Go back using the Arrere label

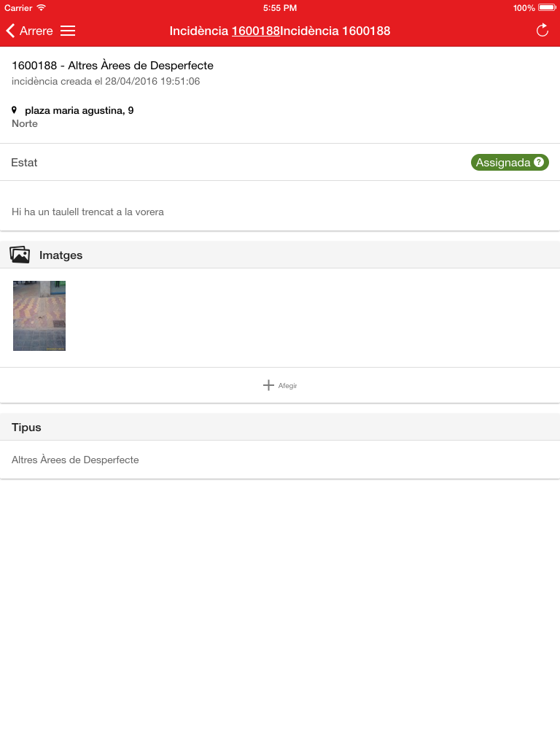[x=36, y=31]
